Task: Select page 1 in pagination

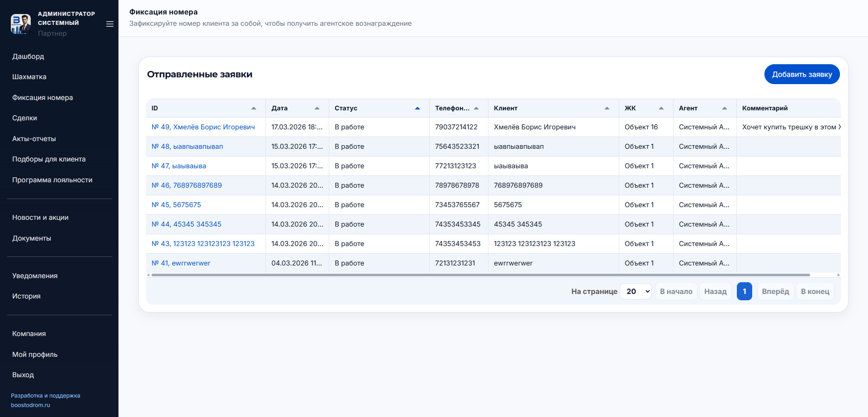Action: pyautogui.click(x=744, y=292)
